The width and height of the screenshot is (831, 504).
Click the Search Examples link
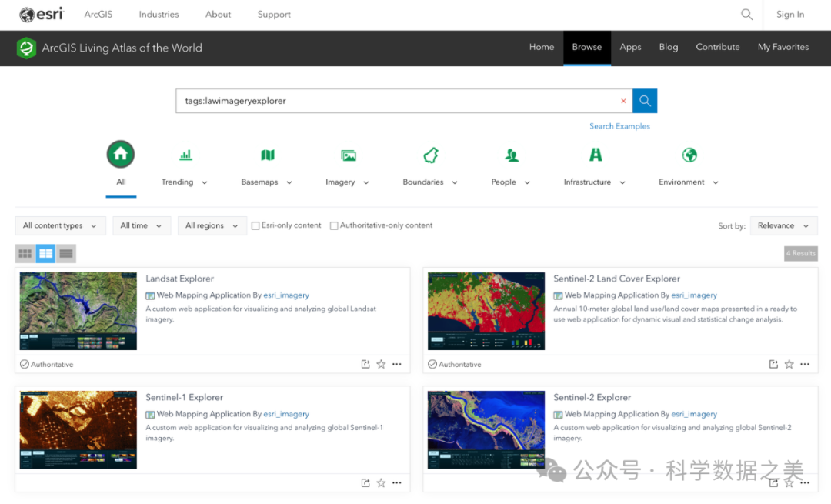[x=619, y=126]
